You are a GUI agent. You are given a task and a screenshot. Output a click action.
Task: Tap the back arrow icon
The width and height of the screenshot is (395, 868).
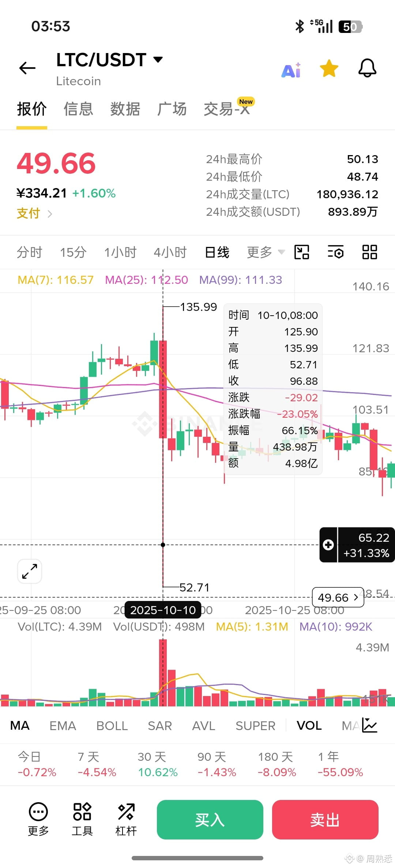coord(27,68)
